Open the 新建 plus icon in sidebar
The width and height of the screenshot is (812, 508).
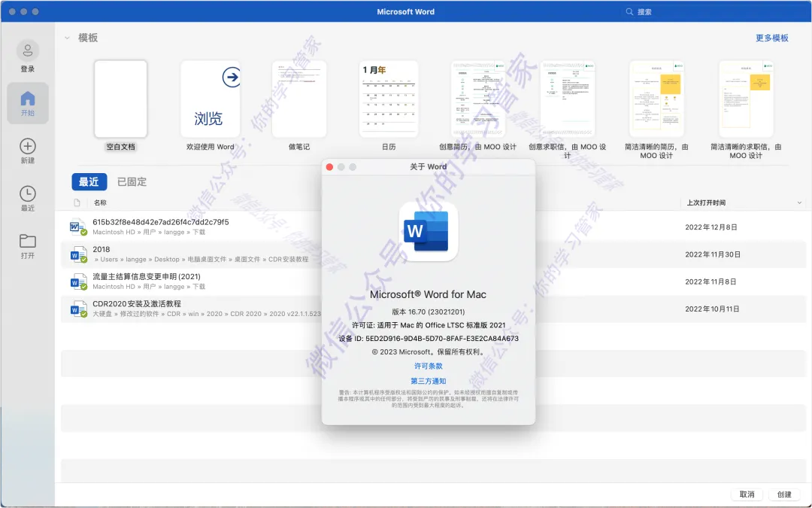pos(28,146)
